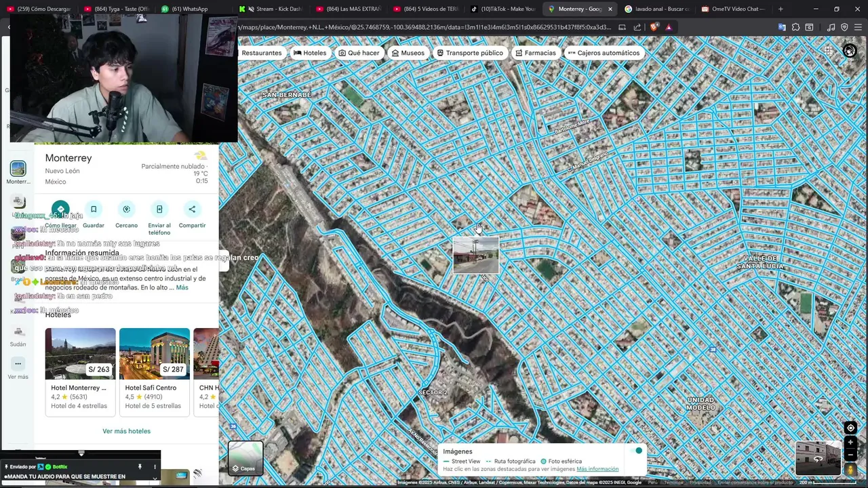Viewport: 868px width, 488px height.
Task: Click the Hoteles section heading
Action: [x=58, y=315]
